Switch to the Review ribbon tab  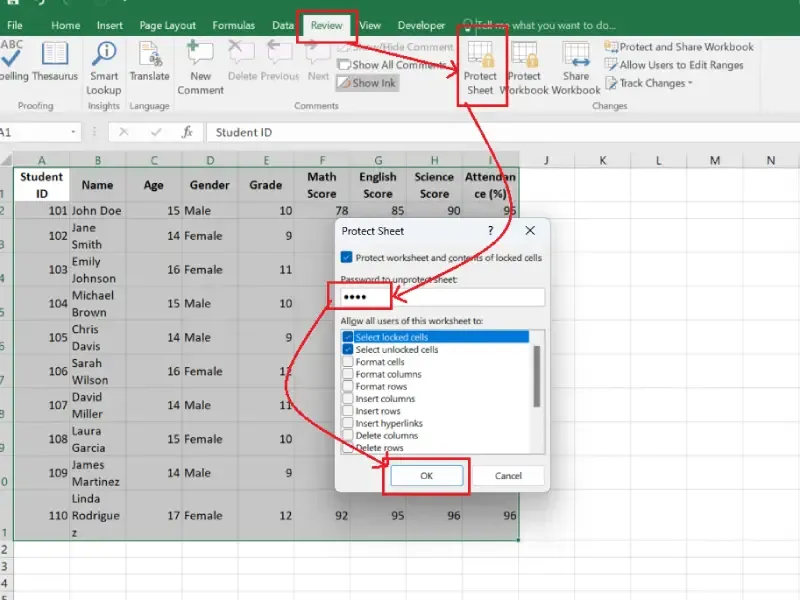(326, 25)
